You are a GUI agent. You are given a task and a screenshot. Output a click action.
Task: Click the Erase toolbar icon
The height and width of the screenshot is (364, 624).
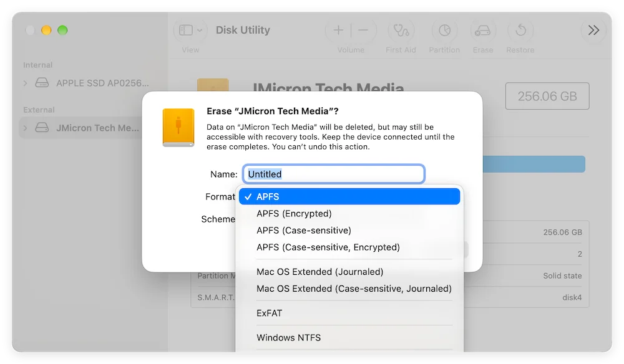coord(483,30)
